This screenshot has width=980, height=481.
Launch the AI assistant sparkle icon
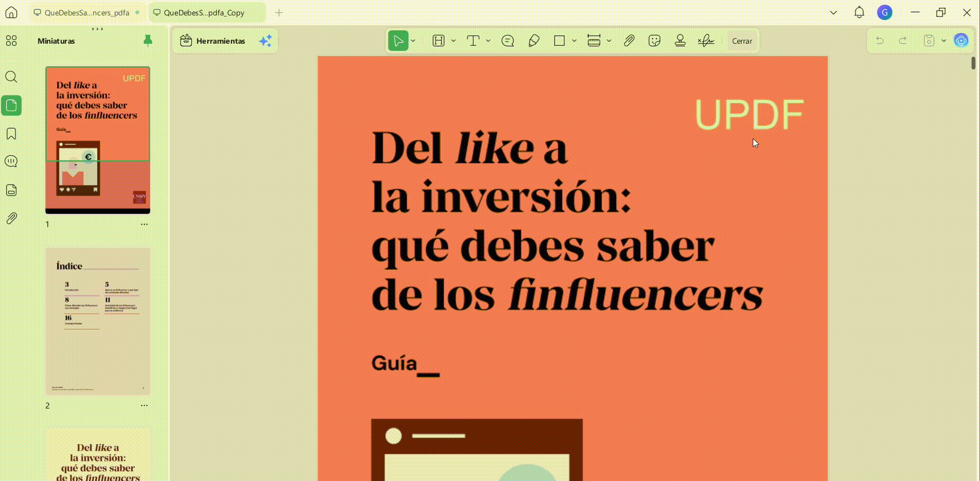[x=265, y=41]
